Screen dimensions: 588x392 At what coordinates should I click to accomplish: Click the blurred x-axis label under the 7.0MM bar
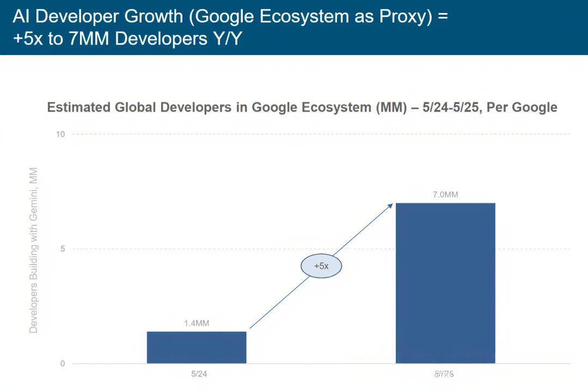tap(444, 374)
